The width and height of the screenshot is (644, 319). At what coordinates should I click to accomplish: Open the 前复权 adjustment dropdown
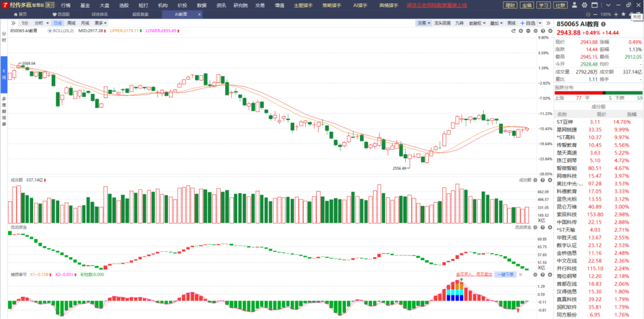pos(477,23)
